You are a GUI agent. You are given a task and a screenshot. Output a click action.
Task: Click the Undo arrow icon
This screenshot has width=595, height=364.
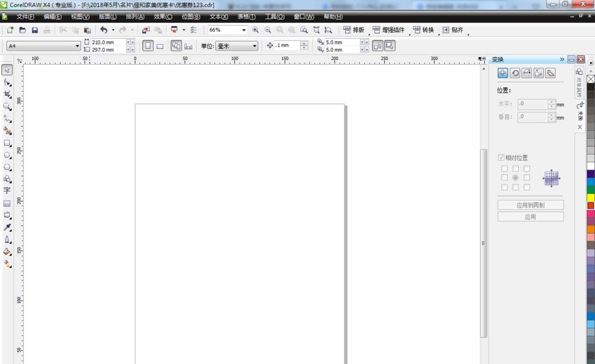coord(103,30)
